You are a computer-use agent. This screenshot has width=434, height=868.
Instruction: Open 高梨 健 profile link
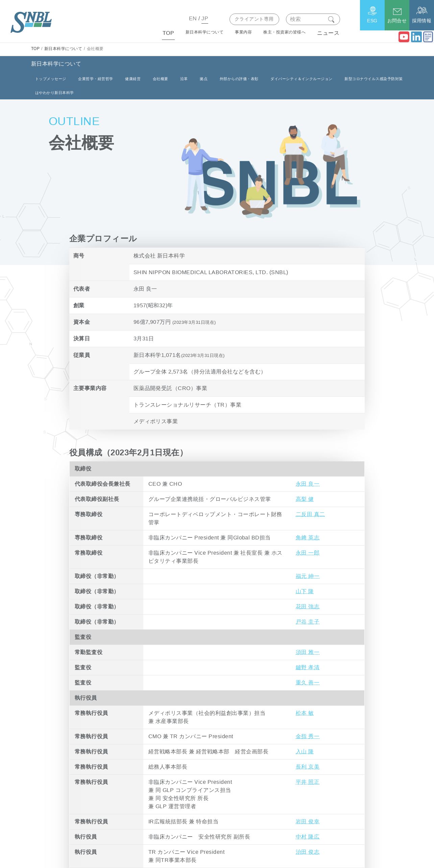pos(305,499)
